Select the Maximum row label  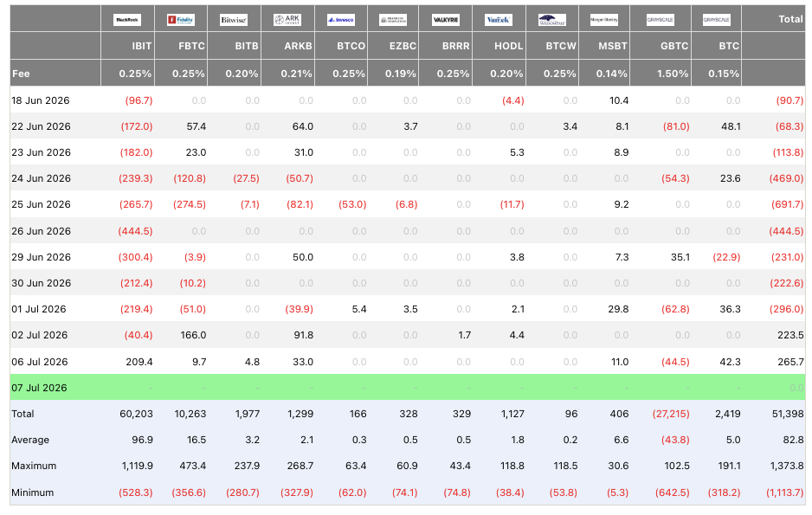34,466
